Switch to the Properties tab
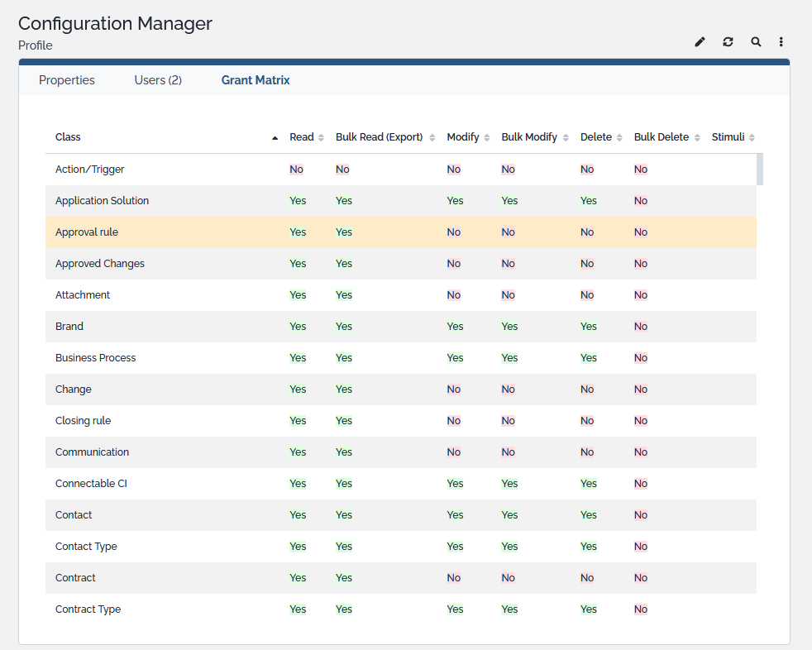812x650 pixels. click(x=67, y=80)
